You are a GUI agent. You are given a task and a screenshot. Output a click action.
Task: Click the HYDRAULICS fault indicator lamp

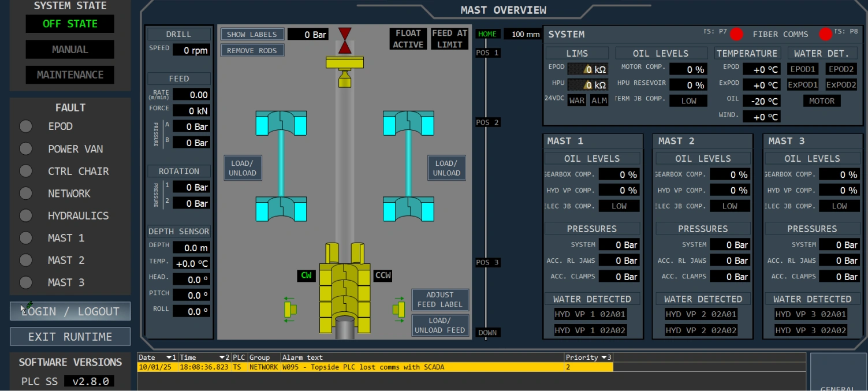click(x=25, y=215)
